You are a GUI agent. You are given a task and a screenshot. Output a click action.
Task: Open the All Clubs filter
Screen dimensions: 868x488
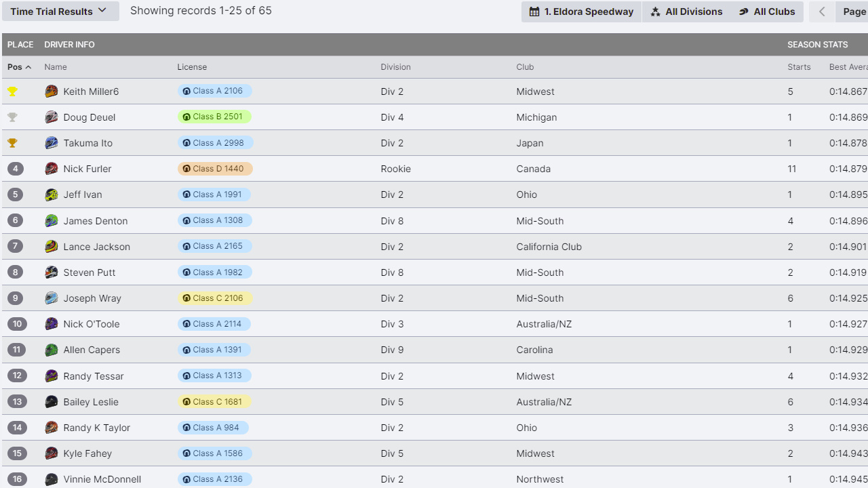click(x=766, y=12)
